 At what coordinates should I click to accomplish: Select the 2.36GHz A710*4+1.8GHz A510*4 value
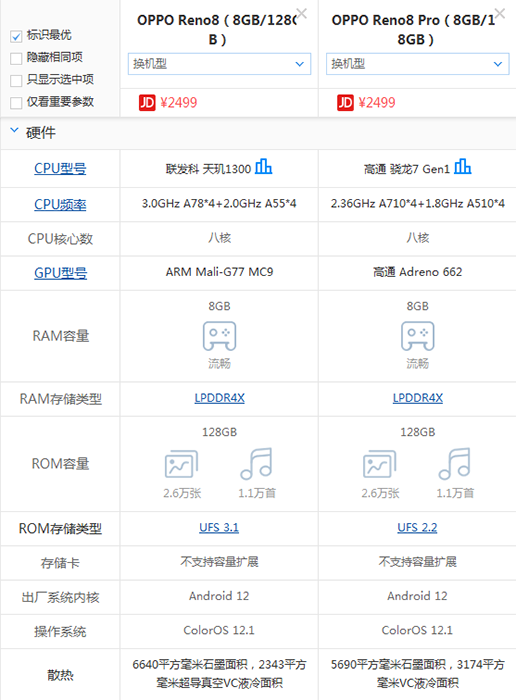(x=417, y=204)
